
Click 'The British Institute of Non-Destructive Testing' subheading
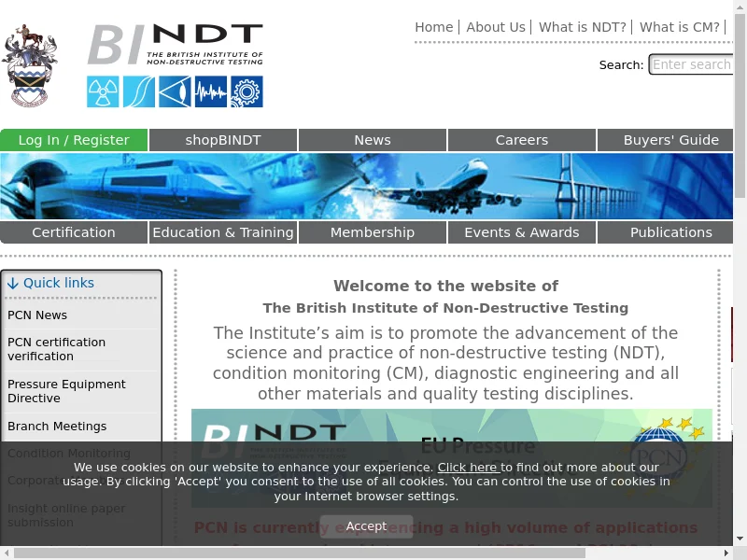(446, 308)
